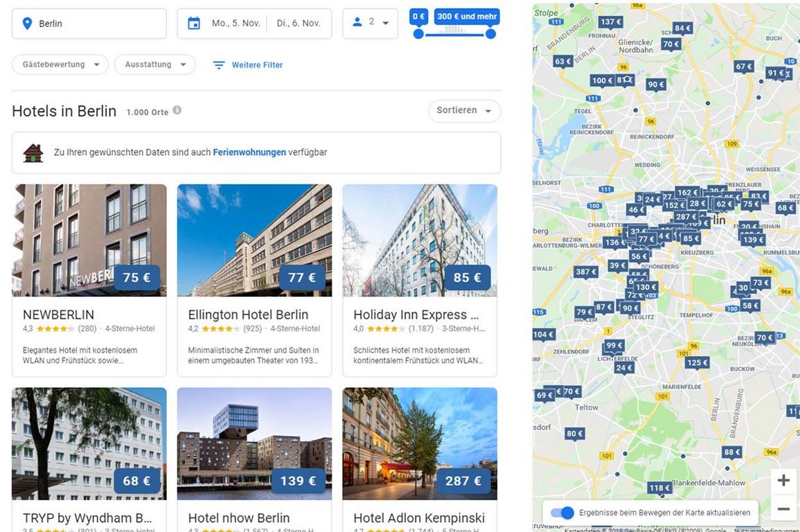Image resolution: width=800 pixels, height=532 pixels.
Task: Open the Ferienwohnungen link
Action: point(249,152)
